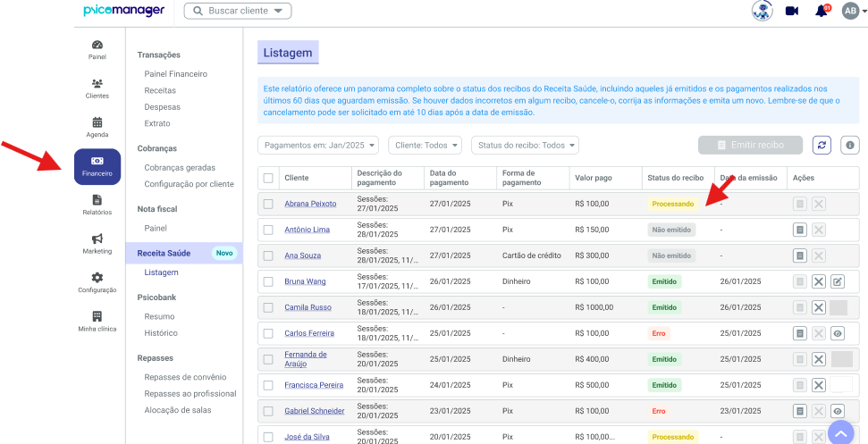Open notifications bell
The width and height of the screenshot is (868, 444).
[x=822, y=11]
